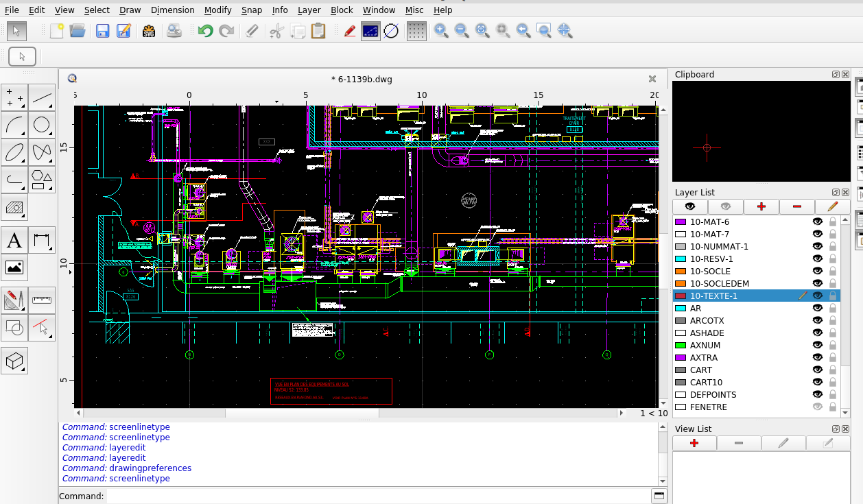Select the Text tool (letter A)
The width and height of the screenshot is (863, 504).
click(14, 241)
